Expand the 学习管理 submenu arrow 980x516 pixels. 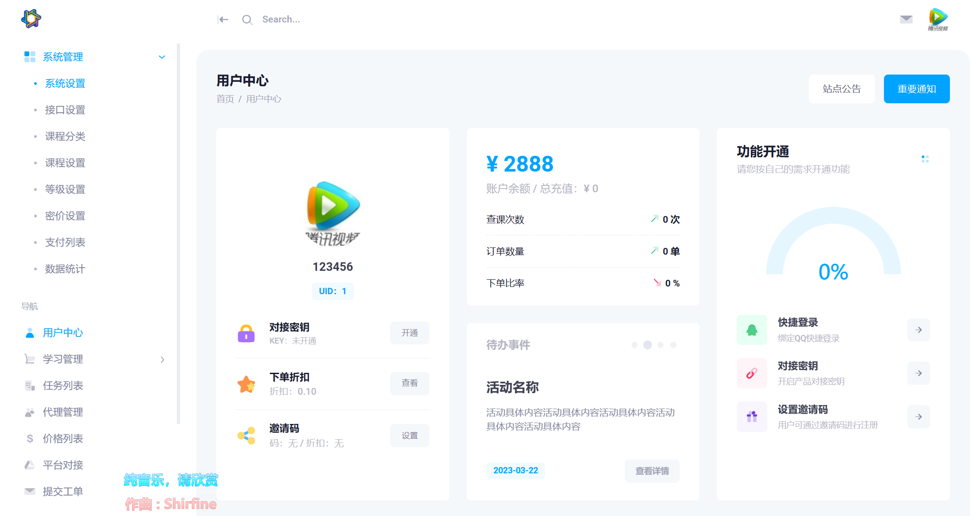[162, 359]
